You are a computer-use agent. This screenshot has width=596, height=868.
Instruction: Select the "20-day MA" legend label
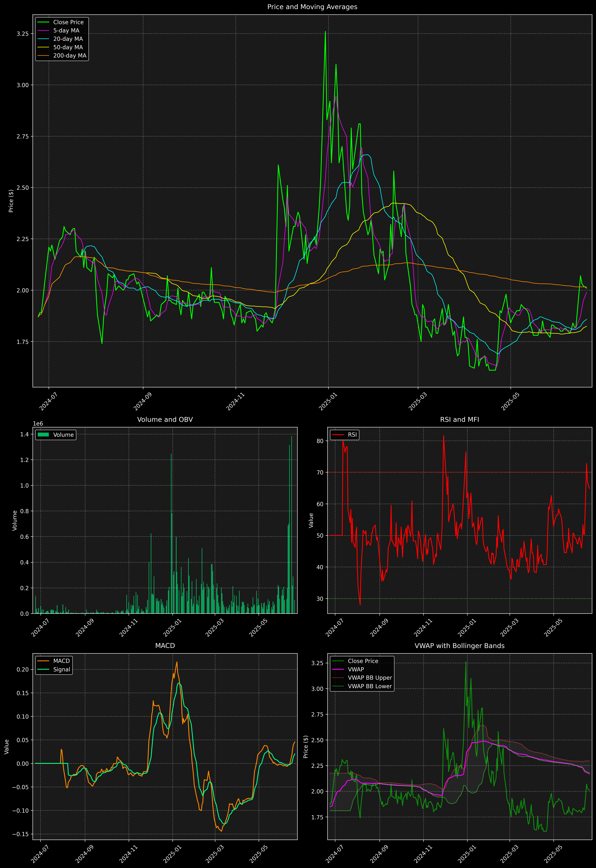[x=68, y=39]
